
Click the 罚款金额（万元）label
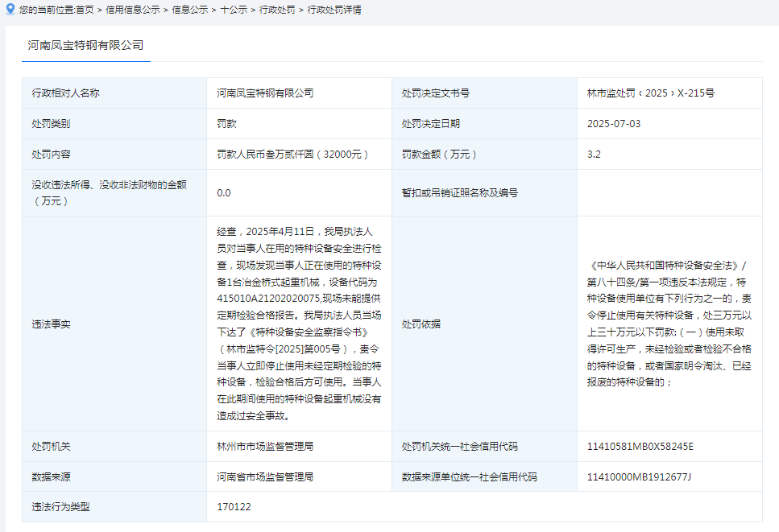[439, 155]
